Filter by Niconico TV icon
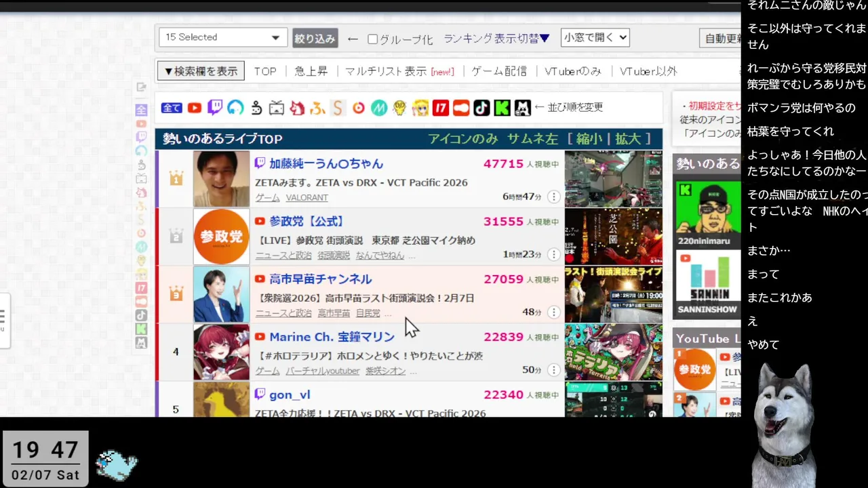The width and height of the screenshot is (868, 488). pos(277,107)
